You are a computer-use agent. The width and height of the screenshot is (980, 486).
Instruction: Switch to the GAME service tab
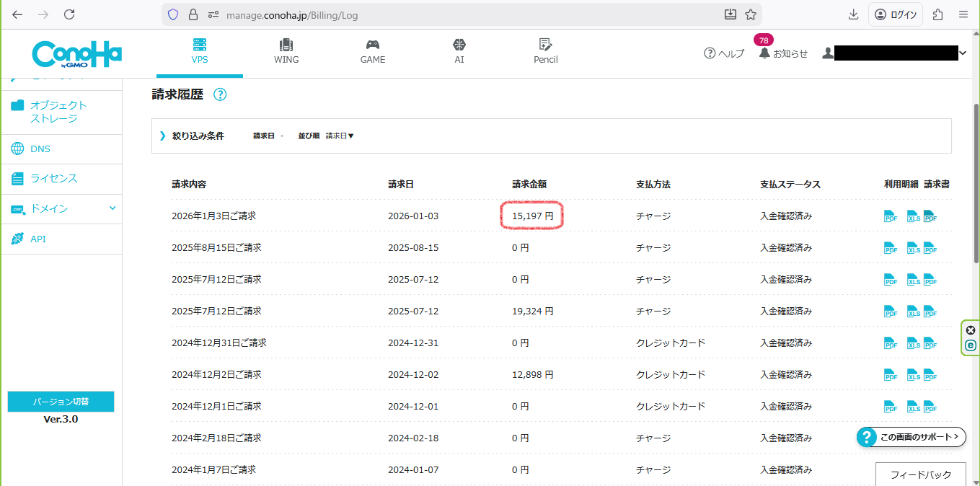(x=373, y=51)
